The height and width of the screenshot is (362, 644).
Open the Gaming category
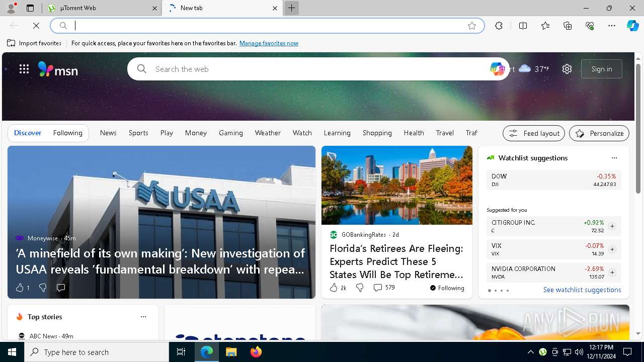pos(231,133)
